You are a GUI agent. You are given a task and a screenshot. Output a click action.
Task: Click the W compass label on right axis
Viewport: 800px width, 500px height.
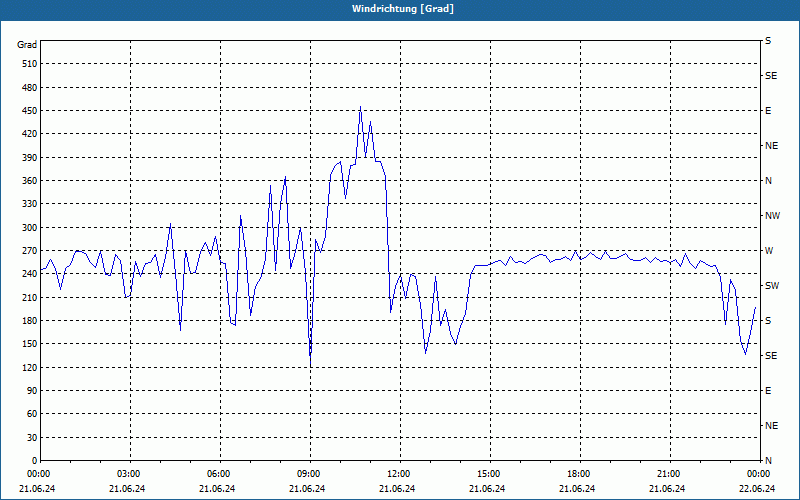(x=769, y=251)
